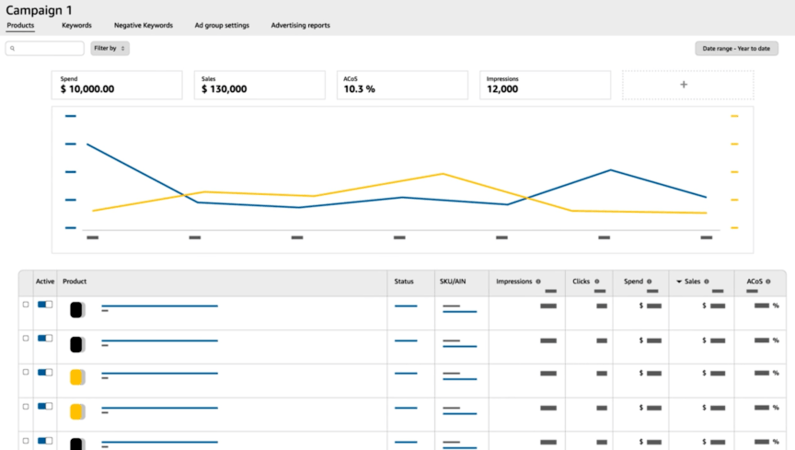Toggle Active switch on first product row

pos(45,305)
